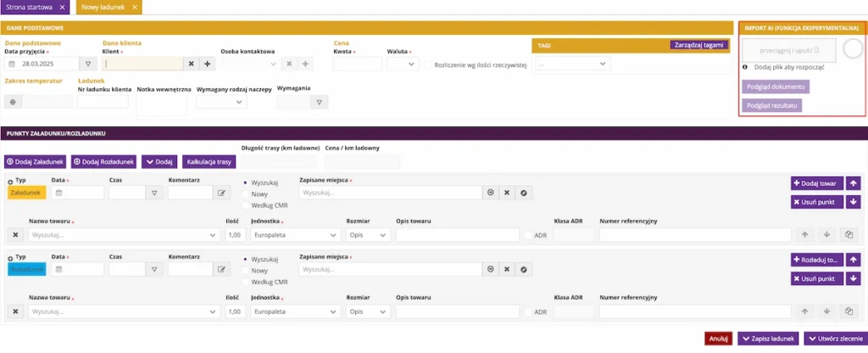The width and height of the screenshot is (868, 353).
Task: Add new client with plus icon
Action: coord(208,64)
